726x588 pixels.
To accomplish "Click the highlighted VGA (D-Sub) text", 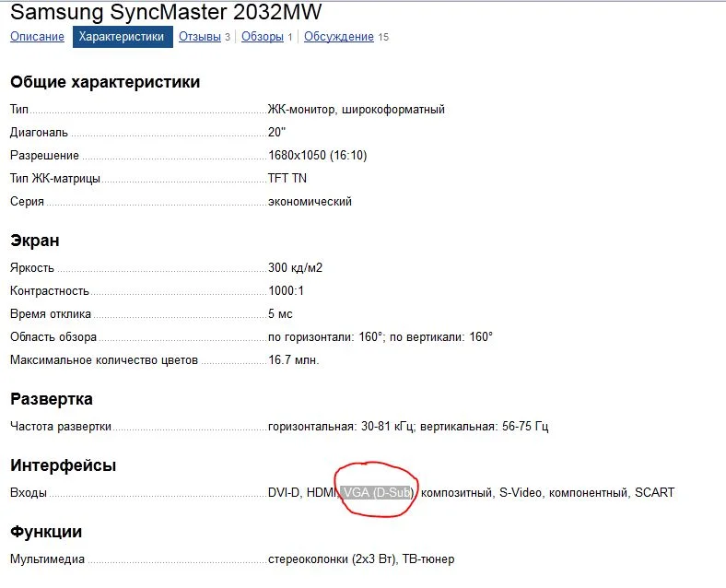I will (378, 492).
